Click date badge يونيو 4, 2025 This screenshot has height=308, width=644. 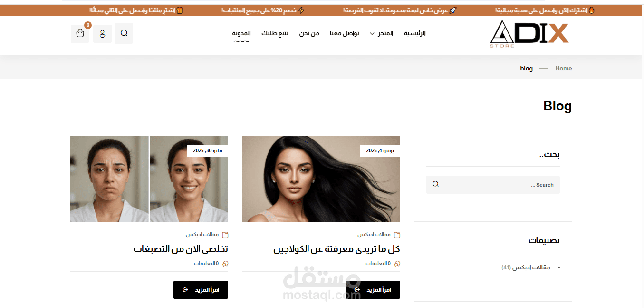[x=380, y=150]
